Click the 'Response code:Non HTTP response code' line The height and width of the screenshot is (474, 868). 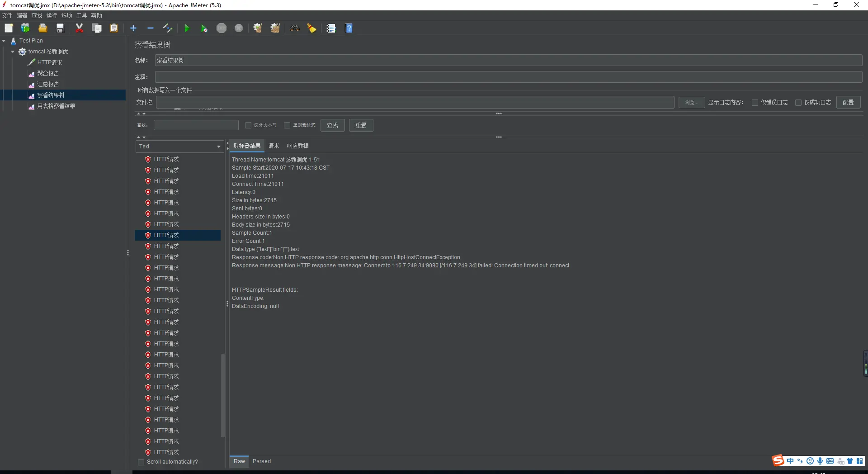346,257
